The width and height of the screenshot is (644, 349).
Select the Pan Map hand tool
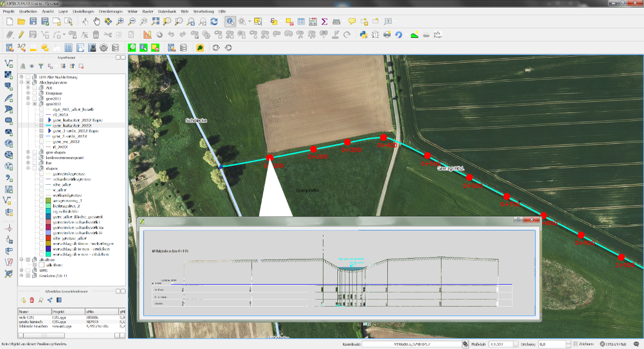(x=97, y=21)
